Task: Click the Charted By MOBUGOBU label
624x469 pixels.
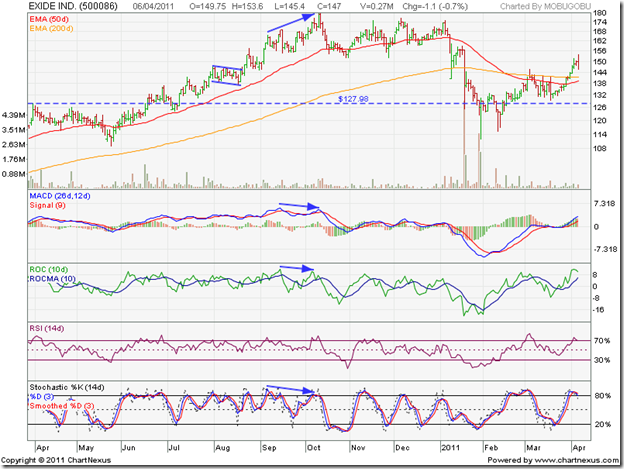Action: point(545,6)
